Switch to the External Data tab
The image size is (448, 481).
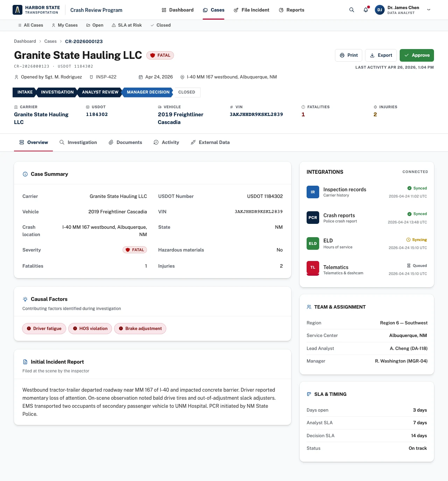click(x=210, y=142)
